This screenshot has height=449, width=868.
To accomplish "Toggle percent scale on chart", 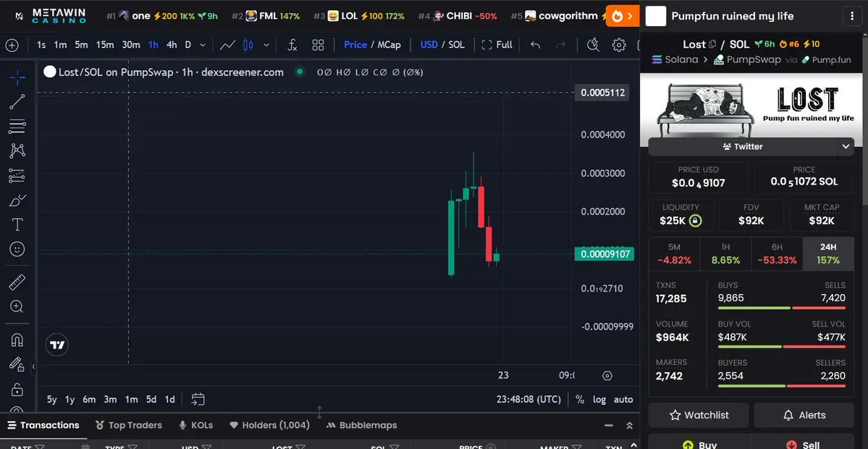I will click(580, 399).
